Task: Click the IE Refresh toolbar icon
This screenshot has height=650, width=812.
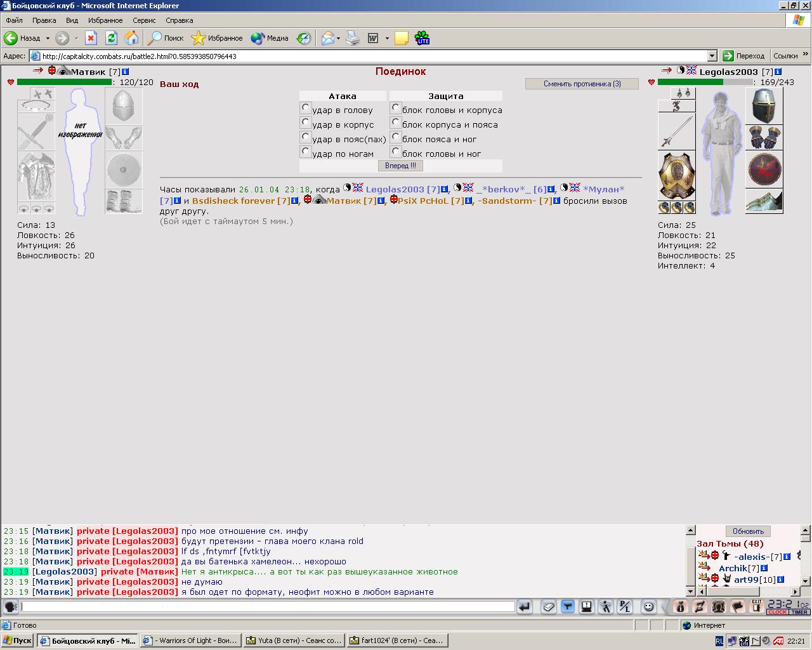Action: point(111,38)
